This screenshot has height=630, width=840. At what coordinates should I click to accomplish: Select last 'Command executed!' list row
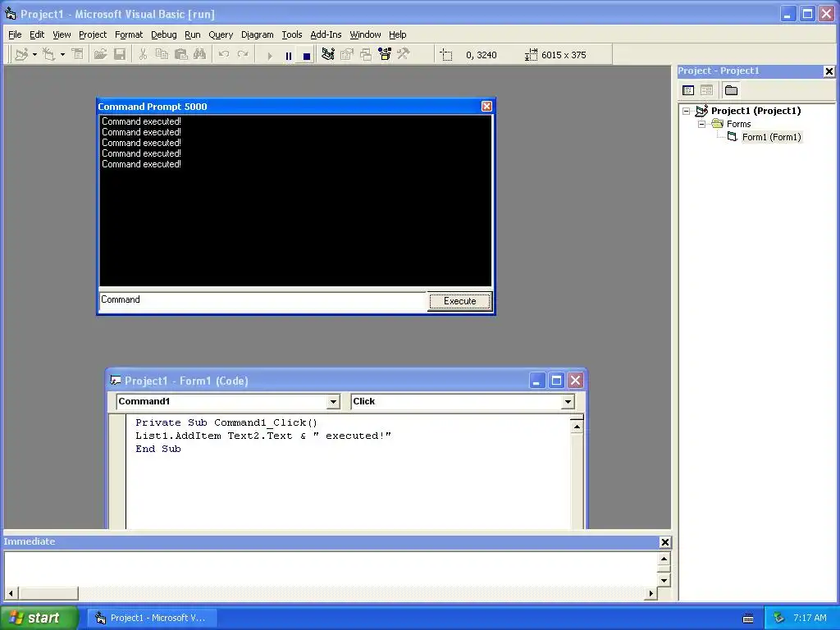[141, 164]
